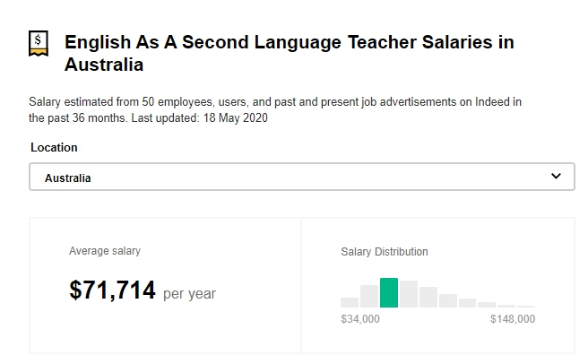Click the $34,000 minimum salary label
Image resolution: width=588 pixels, height=364 pixels.
coord(360,318)
